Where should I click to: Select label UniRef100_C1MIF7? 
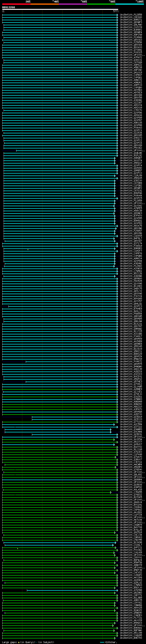[x=131, y=251]
